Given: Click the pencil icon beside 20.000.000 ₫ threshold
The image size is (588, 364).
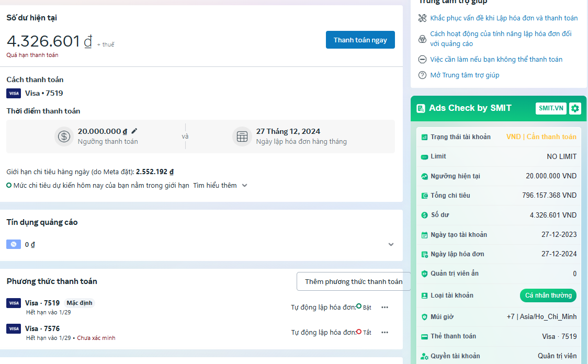Looking at the screenshot, I should (x=134, y=131).
